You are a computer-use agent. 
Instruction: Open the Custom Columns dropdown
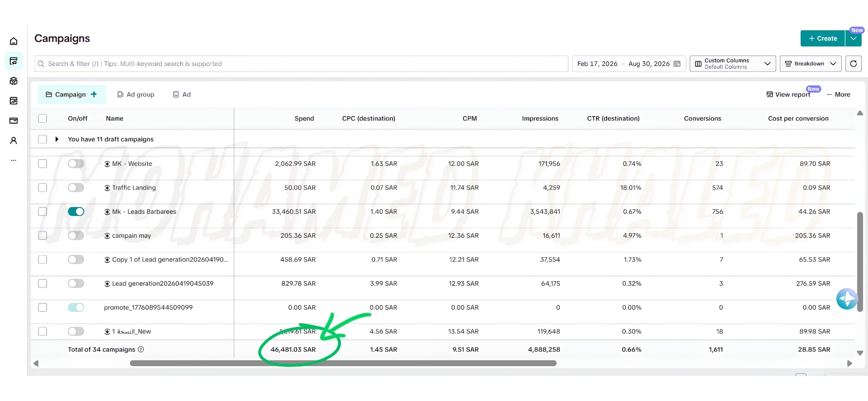(x=733, y=64)
